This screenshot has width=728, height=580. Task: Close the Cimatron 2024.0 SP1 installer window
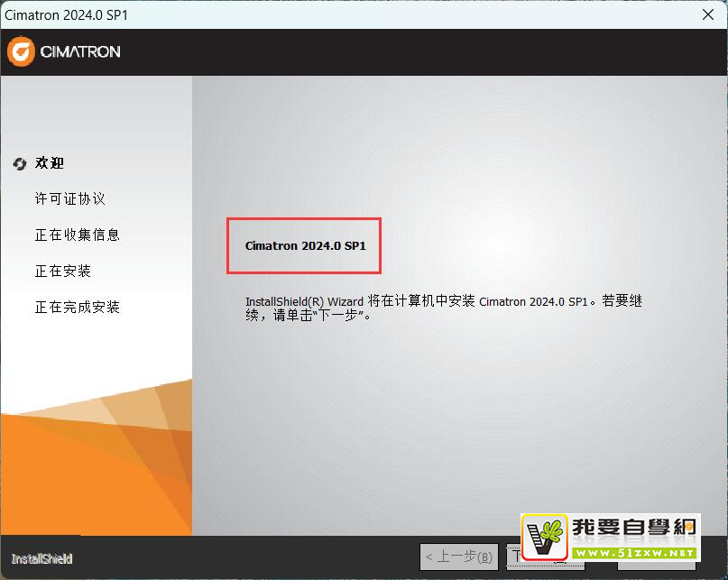pyautogui.click(x=708, y=14)
